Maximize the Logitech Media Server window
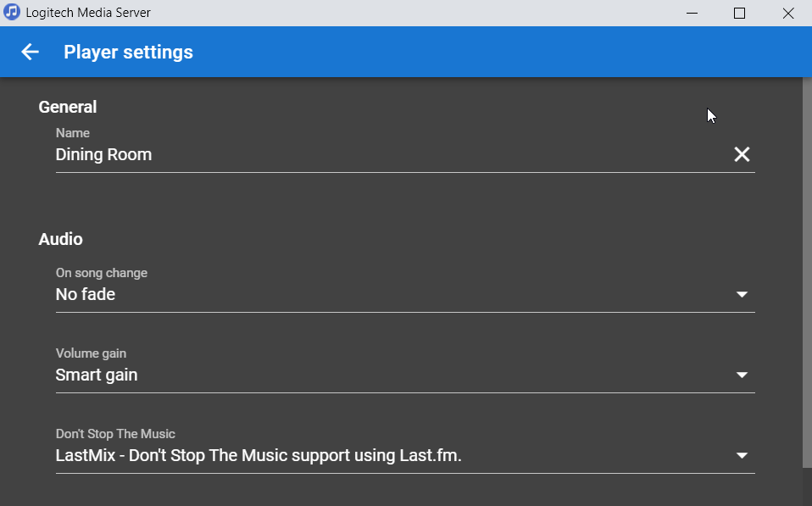 pos(739,13)
